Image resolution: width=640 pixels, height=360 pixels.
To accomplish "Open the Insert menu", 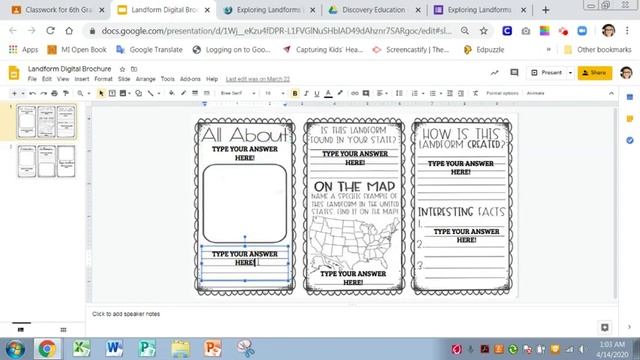I will click(x=82, y=79).
